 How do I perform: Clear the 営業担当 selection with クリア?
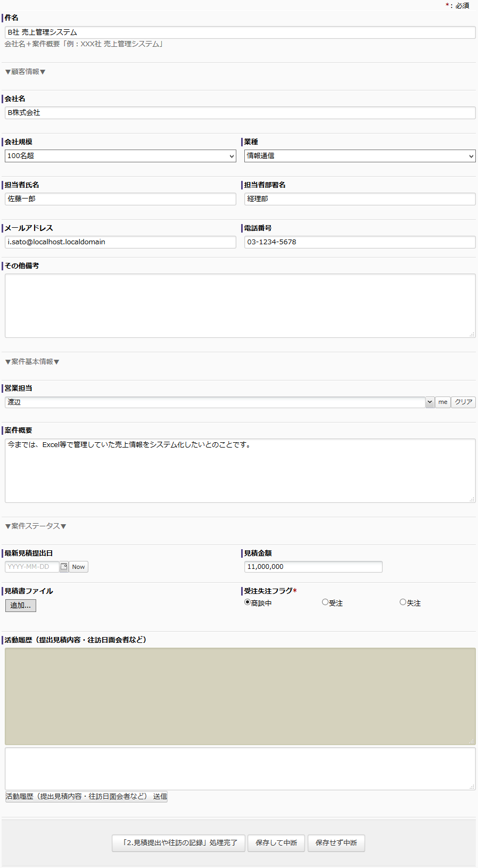click(x=463, y=402)
